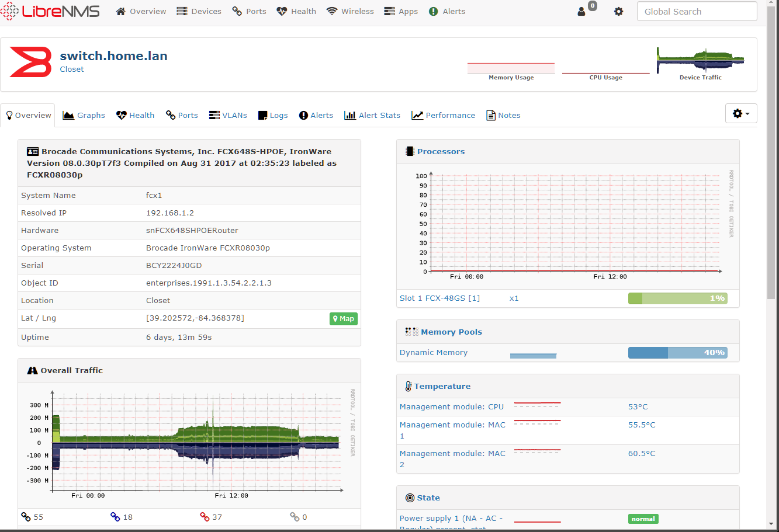This screenshot has width=779, height=532.
Task: Click the Dynamic Memory link
Action: pyautogui.click(x=434, y=352)
